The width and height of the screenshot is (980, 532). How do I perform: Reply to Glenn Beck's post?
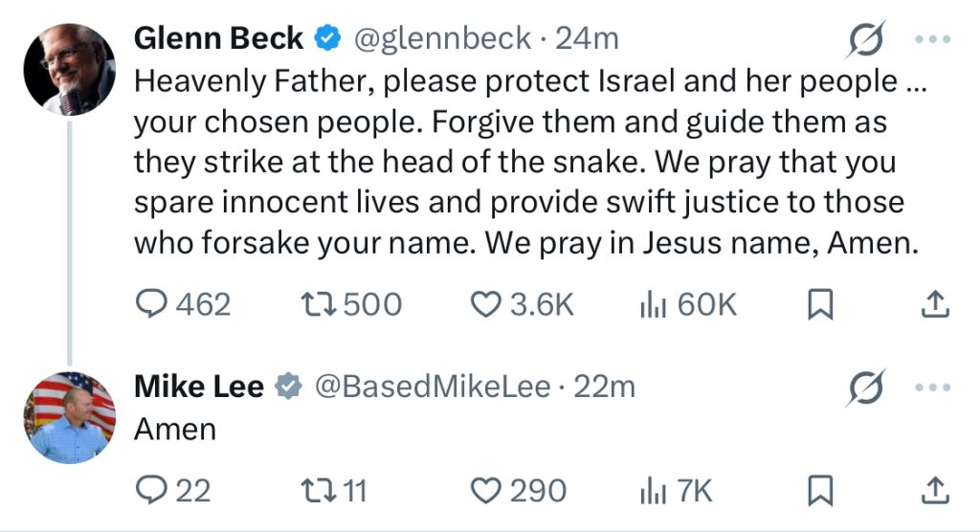point(183,304)
